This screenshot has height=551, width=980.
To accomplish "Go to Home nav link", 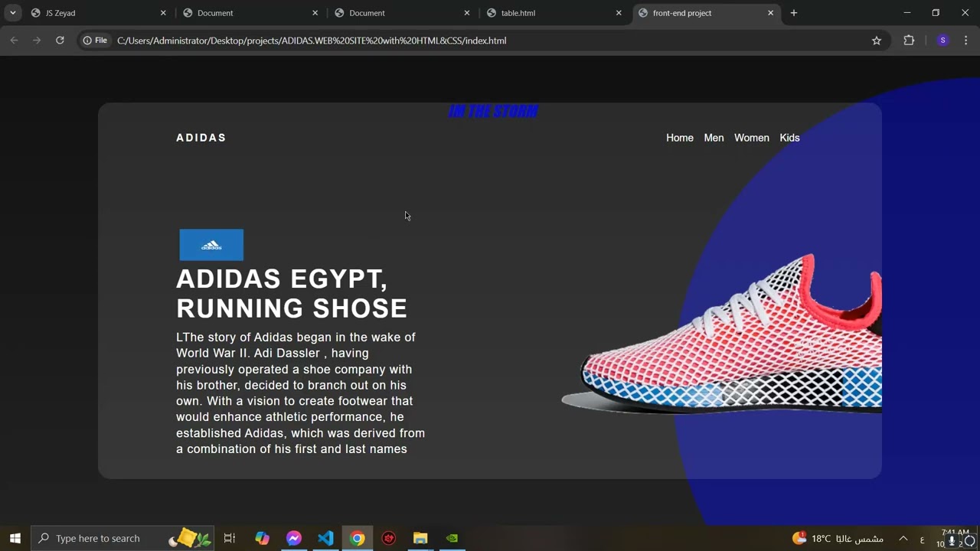I will (680, 138).
